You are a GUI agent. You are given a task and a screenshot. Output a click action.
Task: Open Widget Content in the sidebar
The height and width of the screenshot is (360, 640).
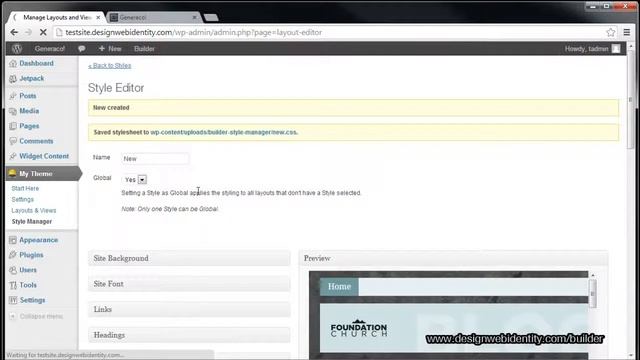tap(44, 156)
